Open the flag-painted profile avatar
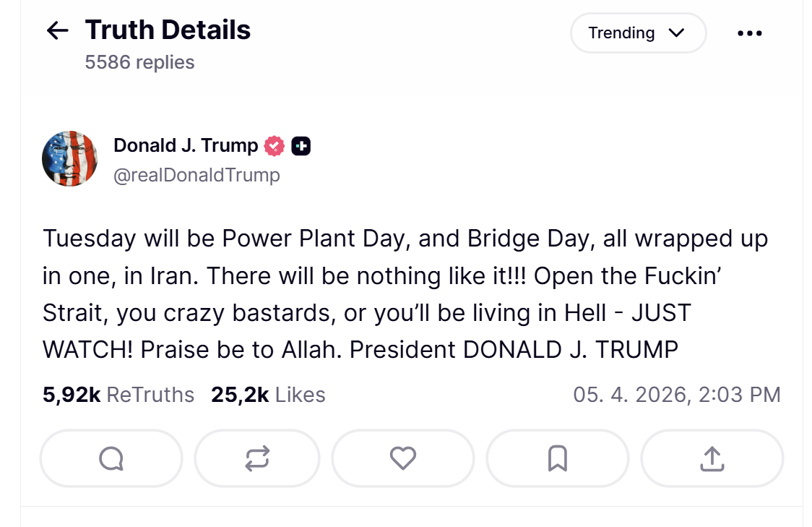This screenshot has height=527, width=812. pyautogui.click(x=70, y=159)
